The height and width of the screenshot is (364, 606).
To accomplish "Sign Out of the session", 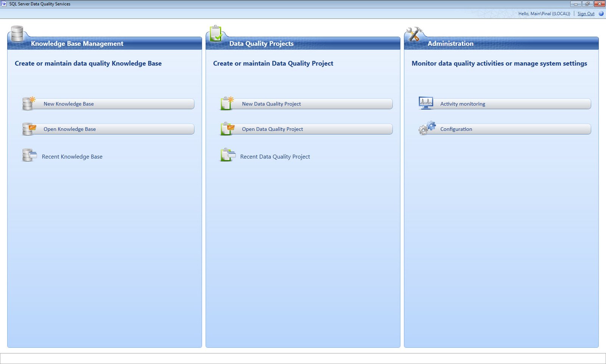I will pyautogui.click(x=586, y=14).
